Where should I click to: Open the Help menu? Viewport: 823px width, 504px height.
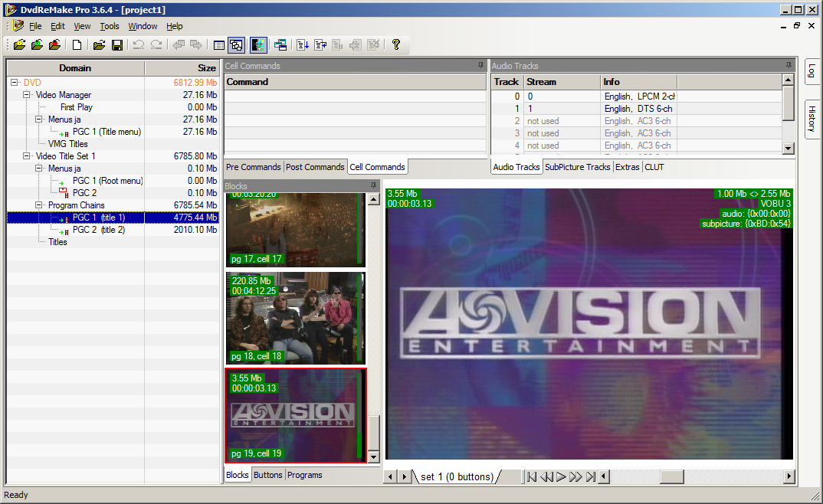click(x=174, y=26)
